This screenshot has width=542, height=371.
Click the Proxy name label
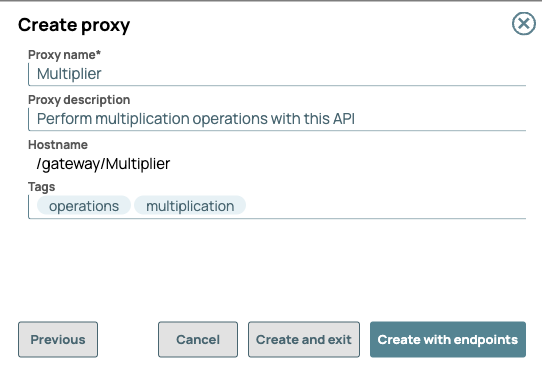point(64,55)
